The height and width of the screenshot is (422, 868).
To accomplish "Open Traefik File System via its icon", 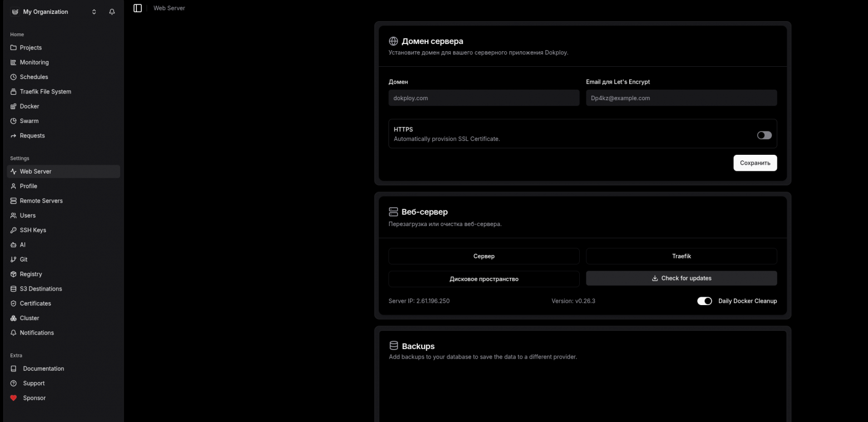I will click(x=13, y=91).
